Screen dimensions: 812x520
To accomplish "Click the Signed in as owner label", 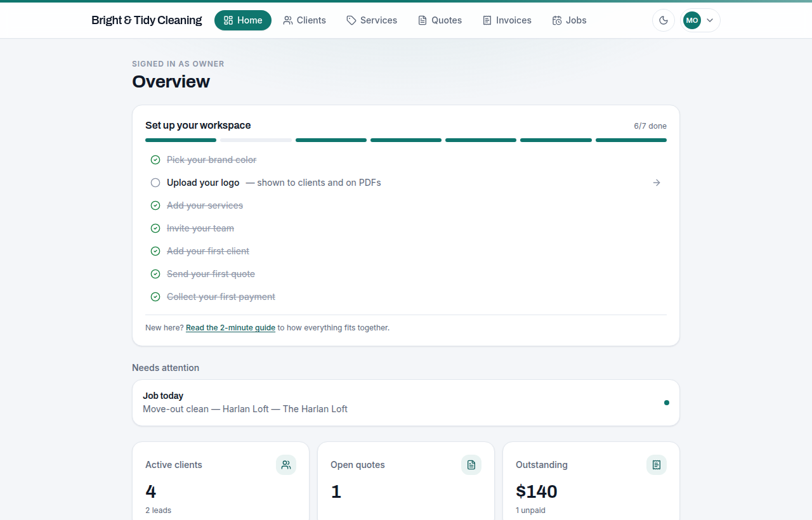I will pyautogui.click(x=178, y=64).
